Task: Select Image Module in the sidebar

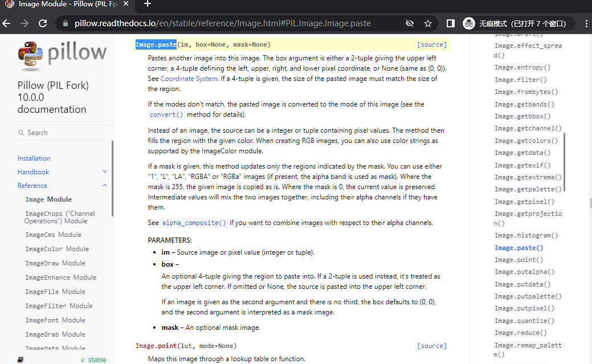Action: click(x=48, y=199)
